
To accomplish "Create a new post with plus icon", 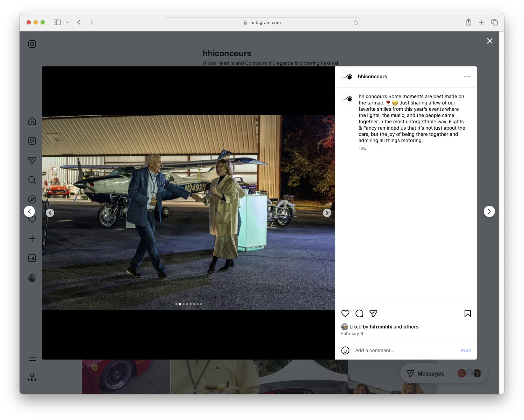I will tap(32, 239).
